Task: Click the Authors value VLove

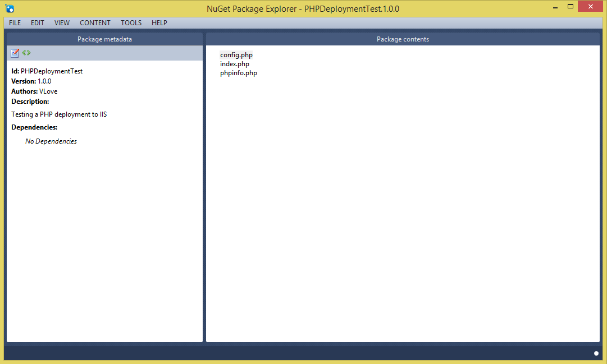Action: 48,91
